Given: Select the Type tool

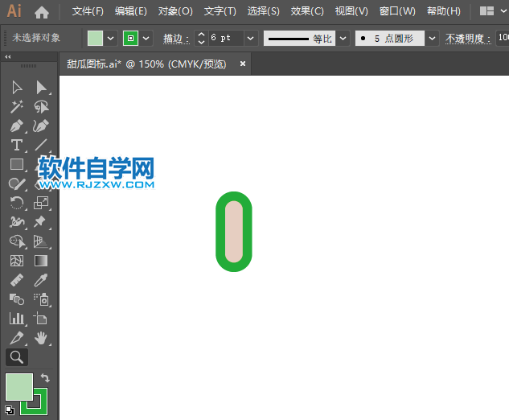Looking at the screenshot, I should pos(17,145).
